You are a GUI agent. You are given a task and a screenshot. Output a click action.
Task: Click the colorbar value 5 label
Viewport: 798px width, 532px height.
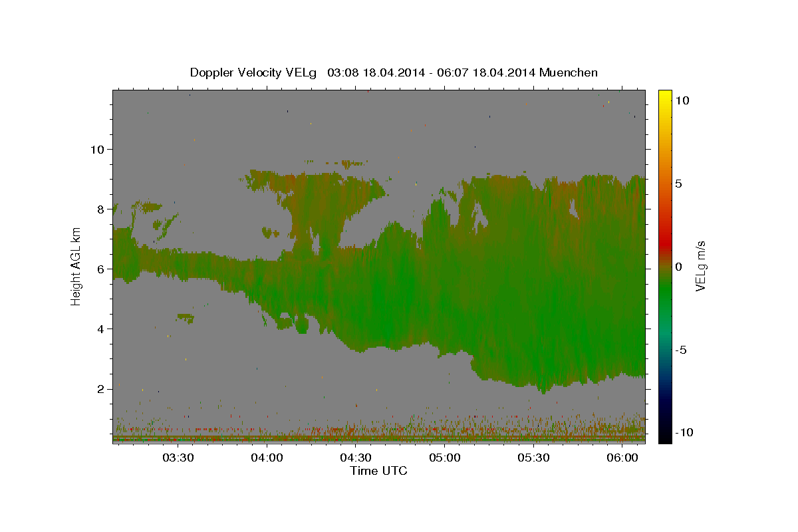pyautogui.click(x=679, y=184)
